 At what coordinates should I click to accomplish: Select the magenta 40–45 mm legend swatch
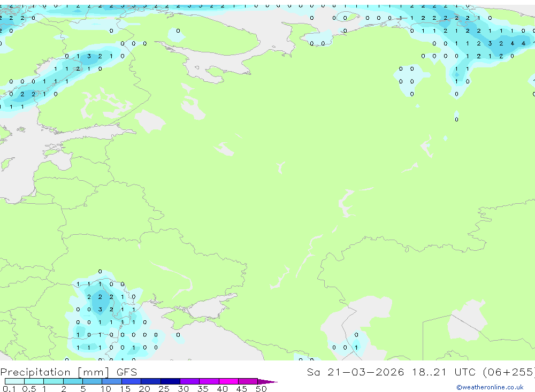point(228,381)
